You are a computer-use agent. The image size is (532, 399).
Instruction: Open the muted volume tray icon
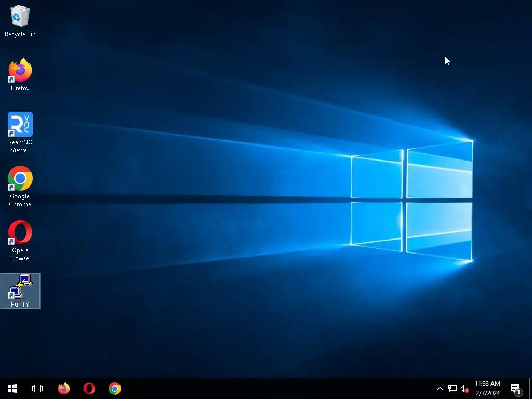(464, 389)
